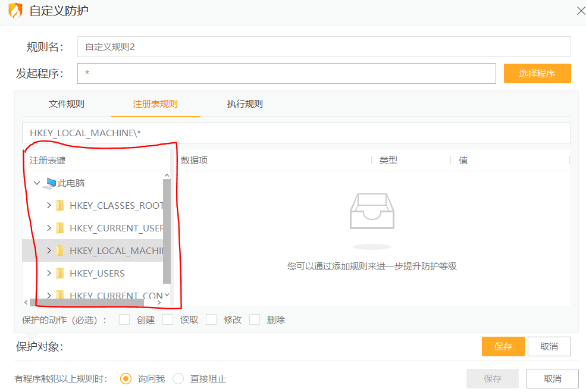This screenshot has width=586, height=392.
Task: Select the 直接阻止 radio option
Action: [178, 378]
